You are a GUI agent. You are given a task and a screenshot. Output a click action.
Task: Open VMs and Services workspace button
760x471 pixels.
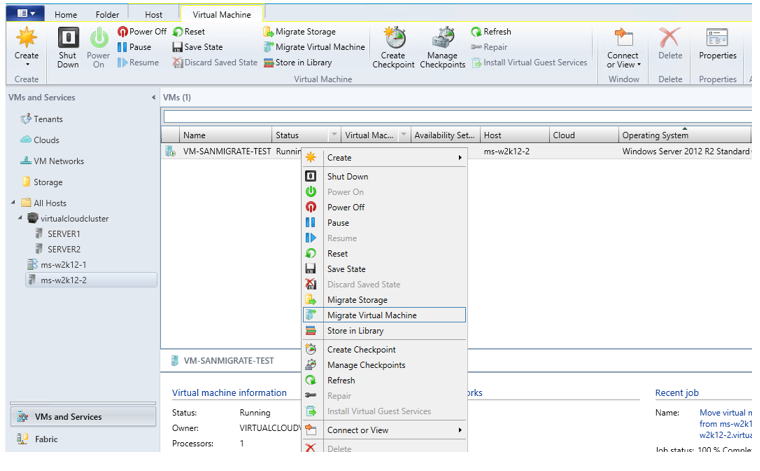pos(83,417)
